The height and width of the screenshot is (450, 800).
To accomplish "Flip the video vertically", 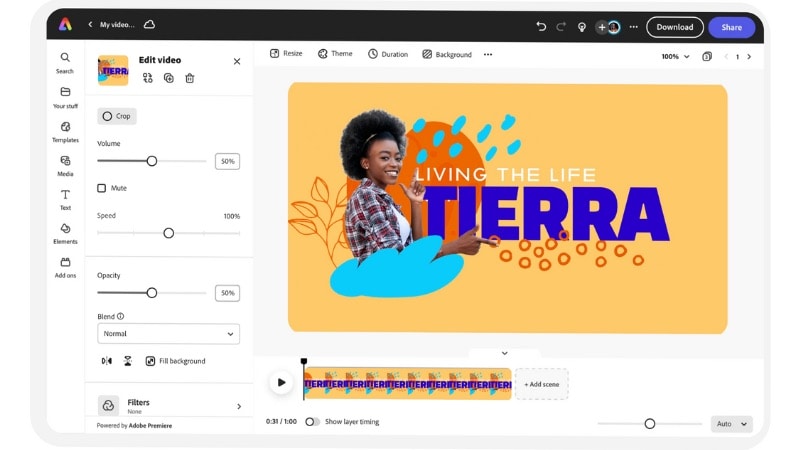I will [128, 361].
